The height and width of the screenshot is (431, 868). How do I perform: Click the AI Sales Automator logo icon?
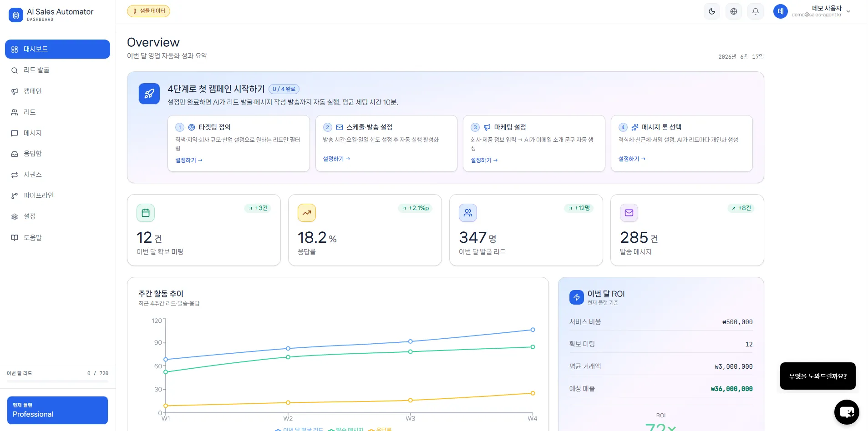click(x=16, y=15)
